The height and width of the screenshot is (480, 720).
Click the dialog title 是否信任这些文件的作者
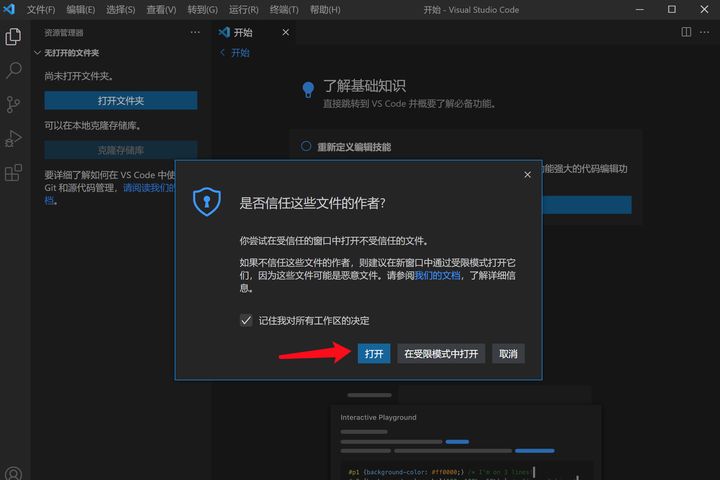(x=312, y=203)
